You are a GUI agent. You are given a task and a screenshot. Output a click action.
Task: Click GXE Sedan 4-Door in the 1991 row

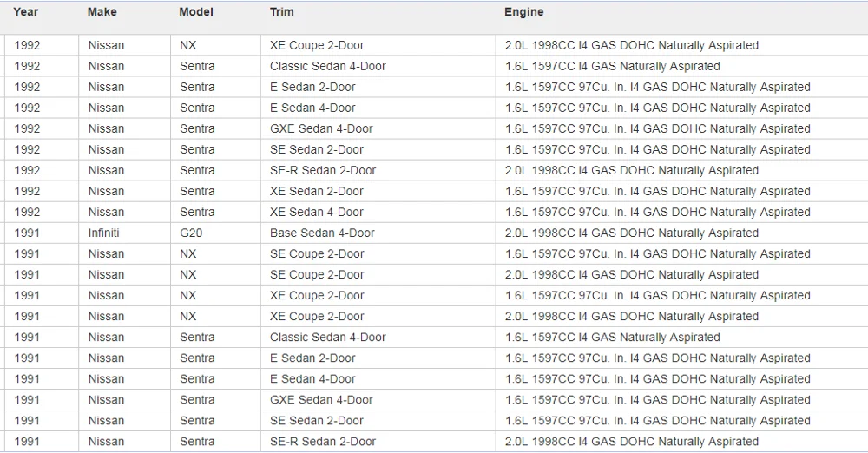pos(321,399)
